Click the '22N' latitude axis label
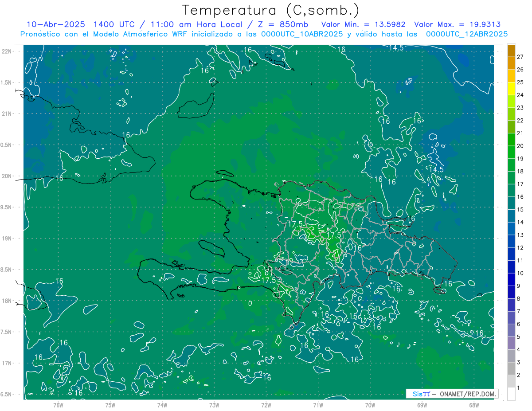The image size is (532, 411). click(8, 51)
